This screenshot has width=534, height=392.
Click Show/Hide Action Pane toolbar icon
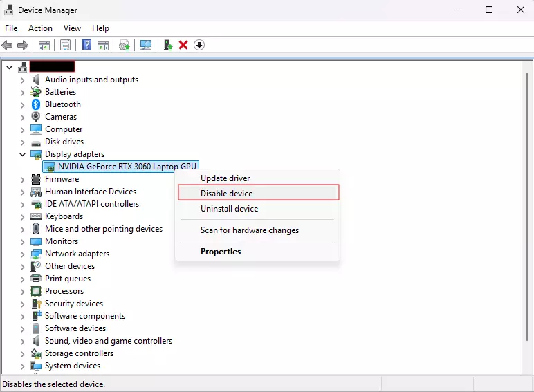coord(103,45)
